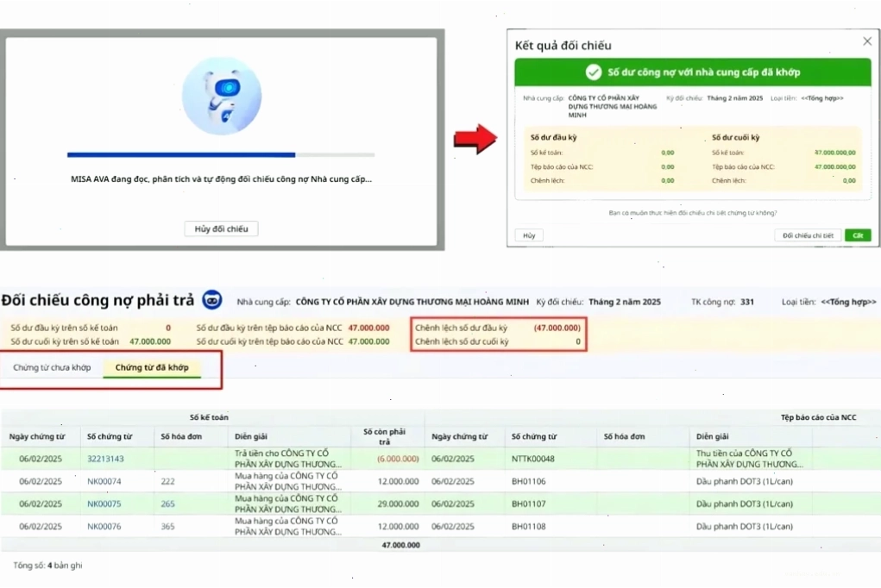Open voucher number 32213143
Viewport: 881px width, 588px height.
pos(105,459)
